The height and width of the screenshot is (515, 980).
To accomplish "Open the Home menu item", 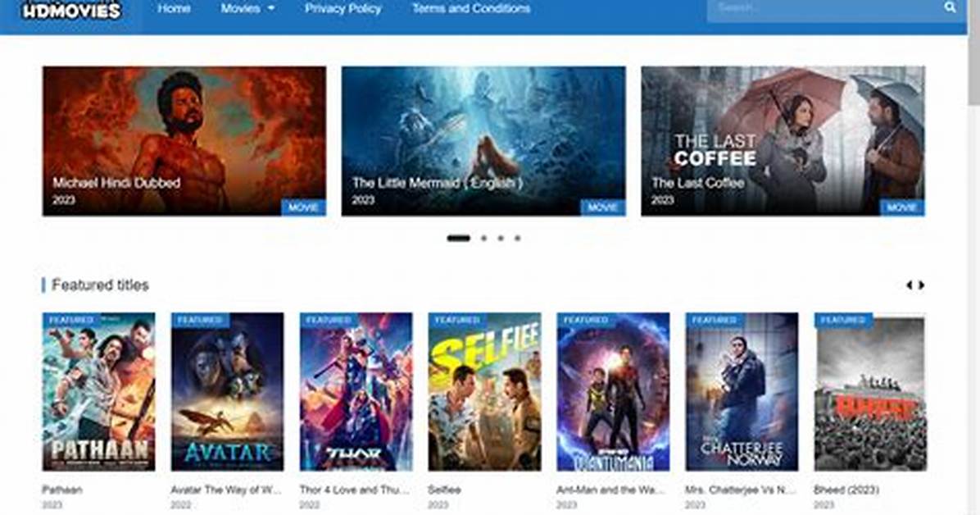I will 174,9.
